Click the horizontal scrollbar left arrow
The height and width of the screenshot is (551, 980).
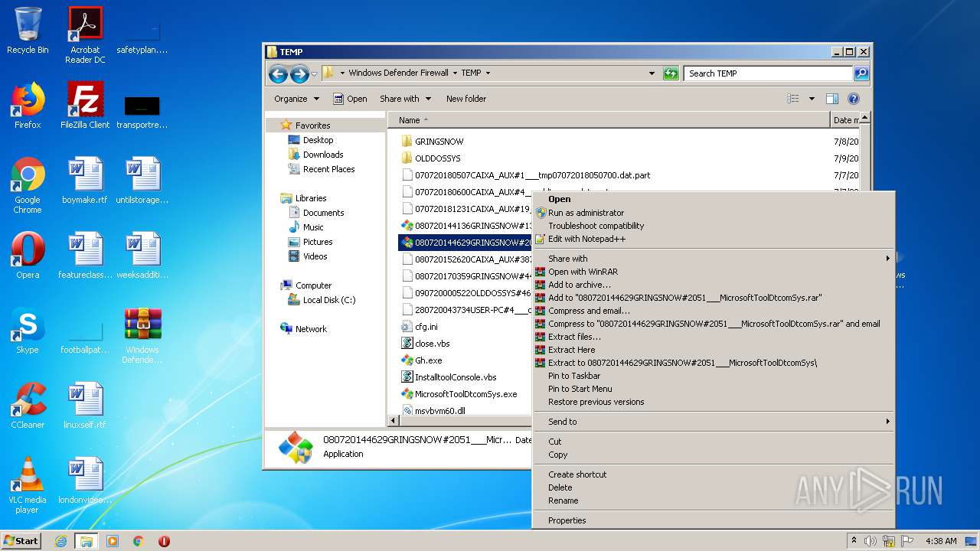click(x=394, y=421)
